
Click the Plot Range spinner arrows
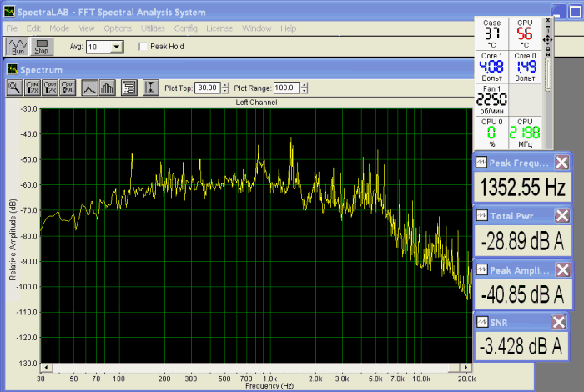tap(305, 88)
